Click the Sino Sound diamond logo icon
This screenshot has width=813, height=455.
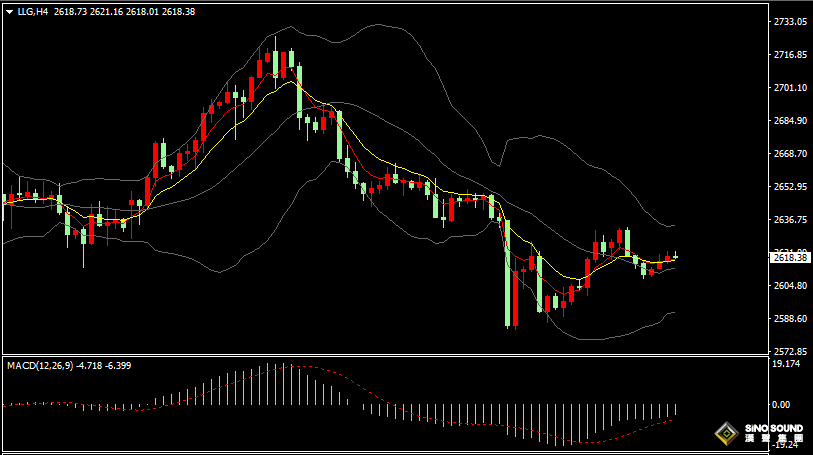click(x=727, y=433)
